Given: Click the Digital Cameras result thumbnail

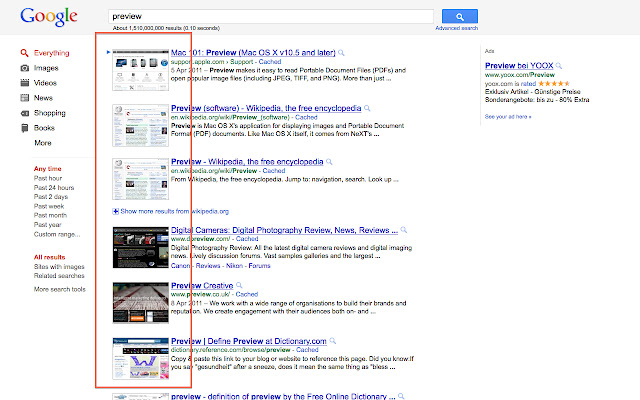Looking at the screenshot, I should click(x=138, y=246).
